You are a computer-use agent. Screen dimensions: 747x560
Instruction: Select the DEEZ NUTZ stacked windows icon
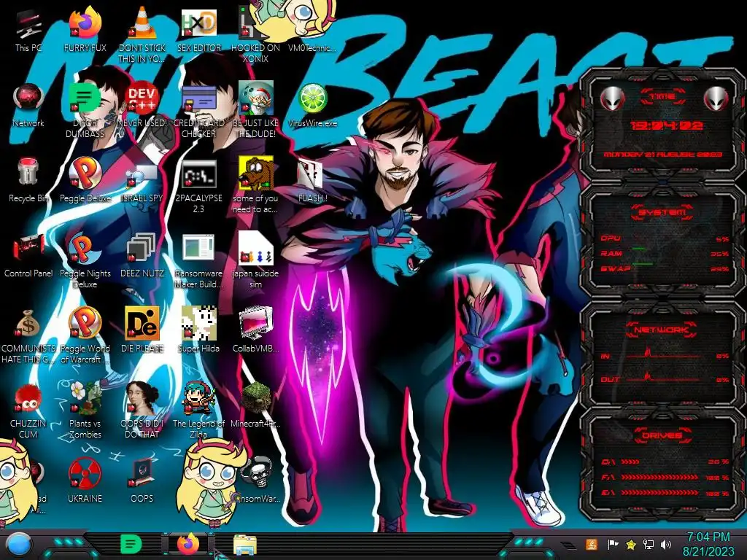point(142,249)
